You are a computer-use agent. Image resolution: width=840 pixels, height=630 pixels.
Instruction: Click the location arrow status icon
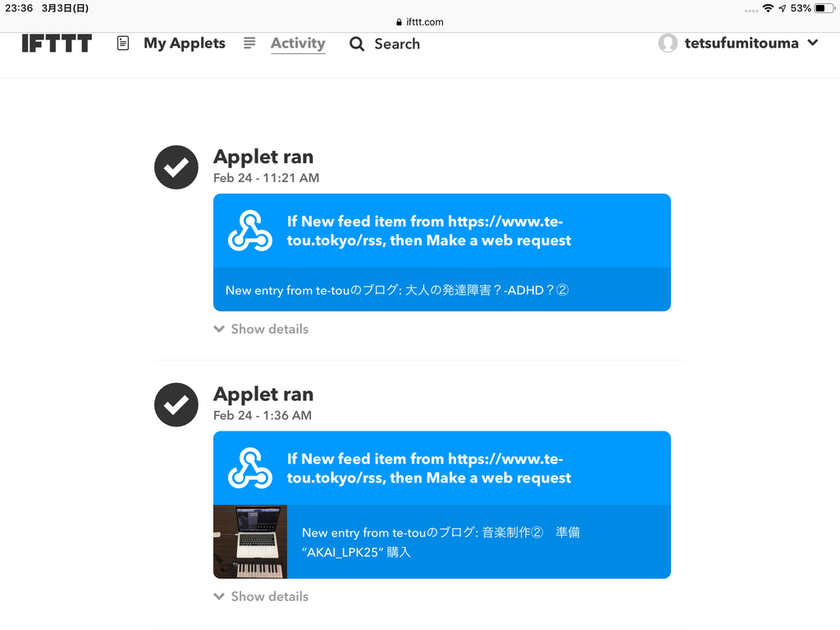coord(783,8)
